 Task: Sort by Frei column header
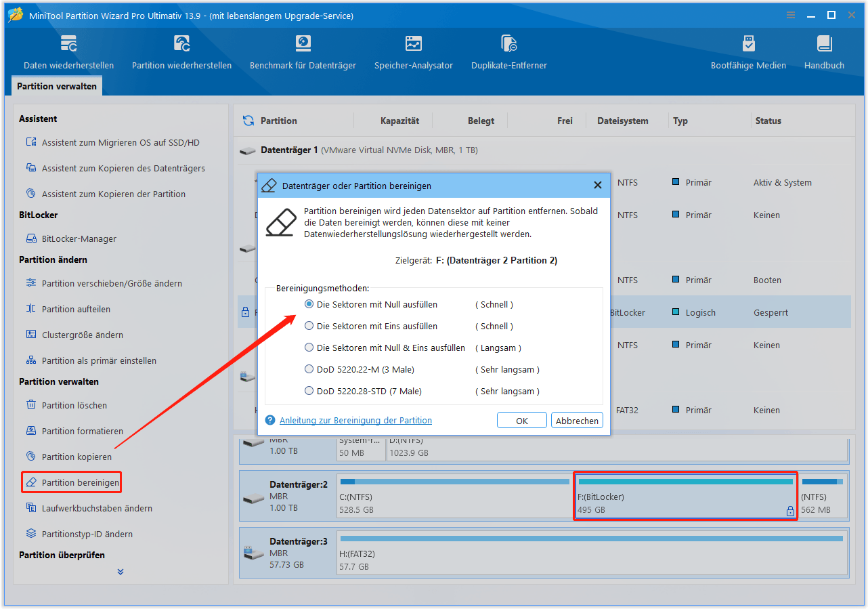point(565,121)
